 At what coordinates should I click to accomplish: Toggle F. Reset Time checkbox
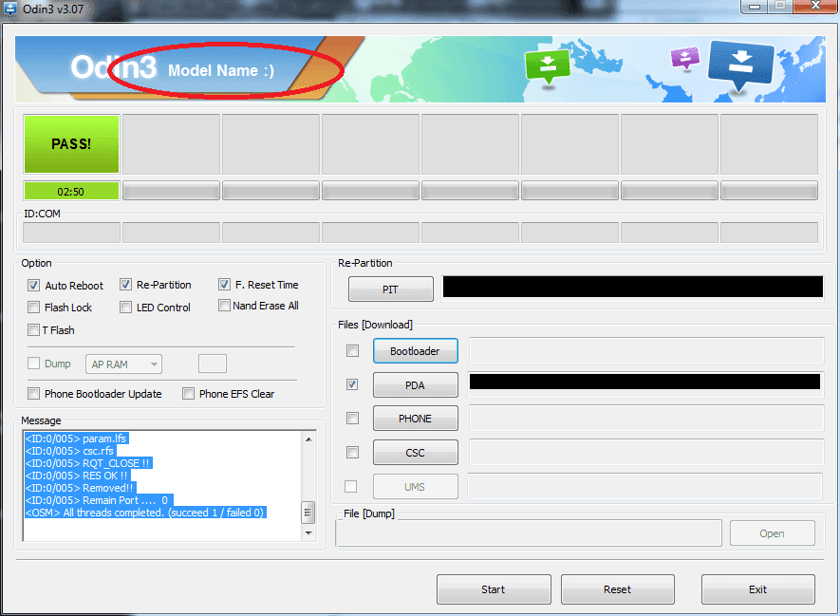[x=224, y=285]
